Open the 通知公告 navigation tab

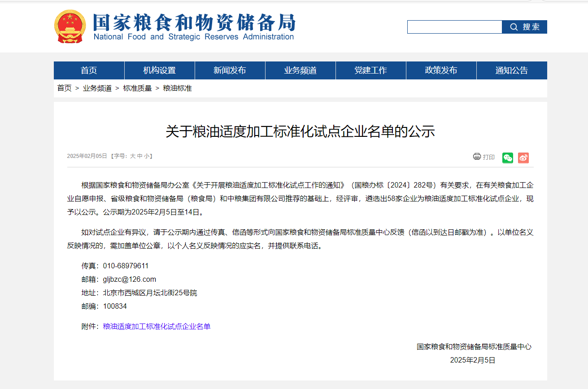click(511, 70)
